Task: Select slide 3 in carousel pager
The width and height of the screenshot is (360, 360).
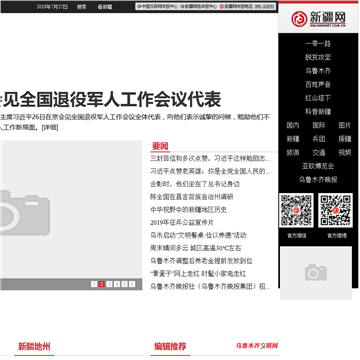Action: coord(109,284)
